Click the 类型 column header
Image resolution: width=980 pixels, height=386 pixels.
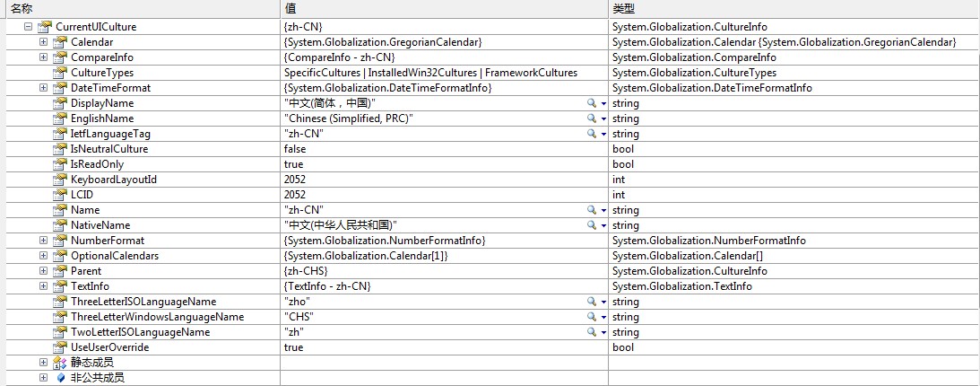point(794,9)
